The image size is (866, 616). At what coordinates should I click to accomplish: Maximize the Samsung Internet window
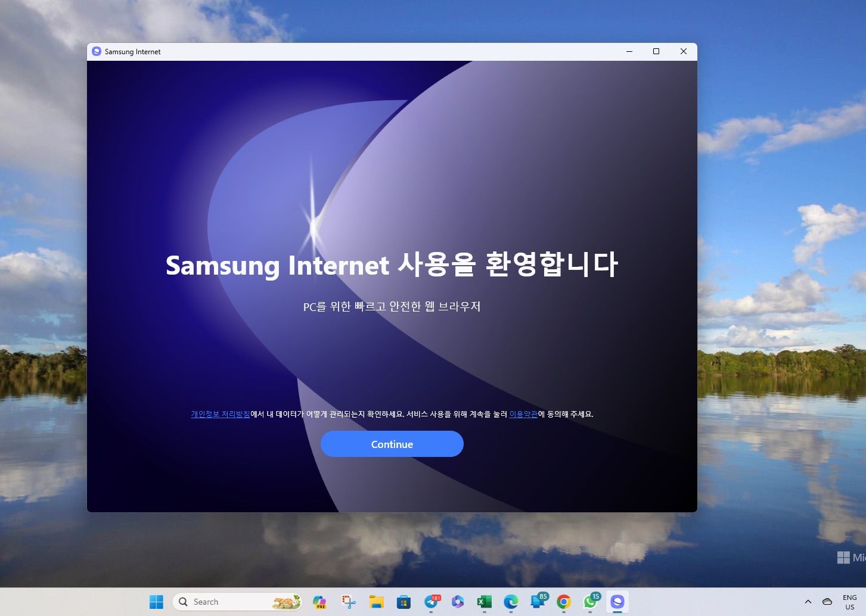pos(656,51)
